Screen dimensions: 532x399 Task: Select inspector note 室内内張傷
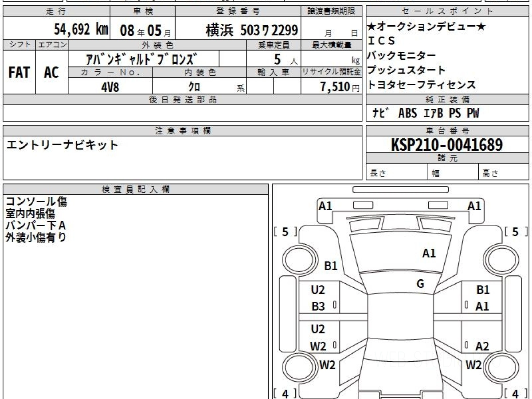[x=30, y=214]
